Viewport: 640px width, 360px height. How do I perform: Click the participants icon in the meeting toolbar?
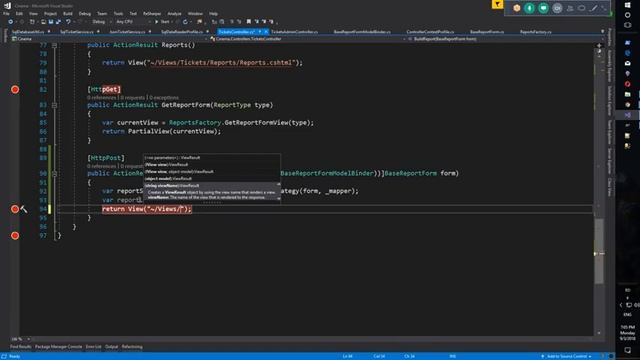pyautogui.click(x=570, y=8)
